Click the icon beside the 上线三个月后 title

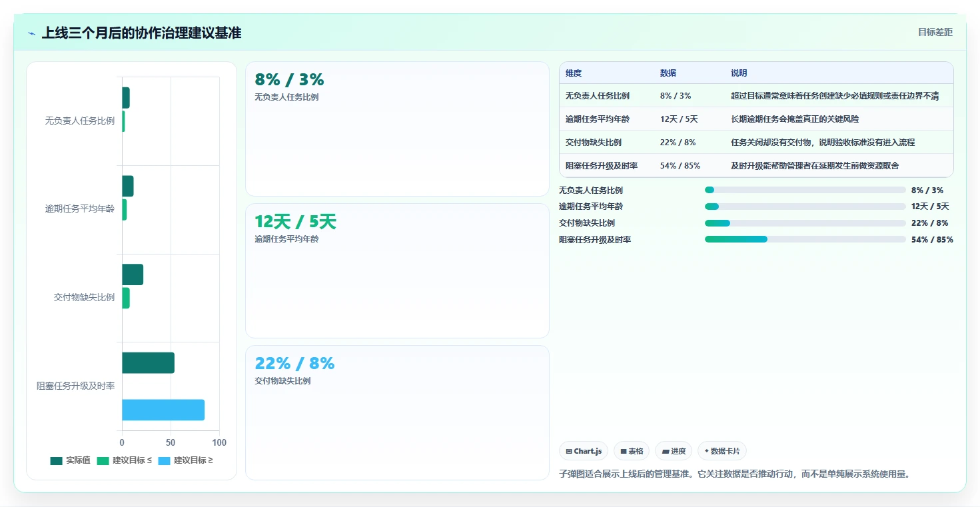click(x=32, y=33)
